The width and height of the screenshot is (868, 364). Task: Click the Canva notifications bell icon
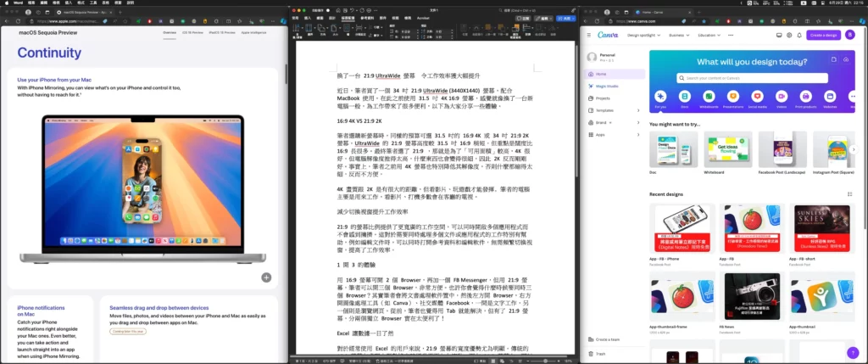click(799, 35)
